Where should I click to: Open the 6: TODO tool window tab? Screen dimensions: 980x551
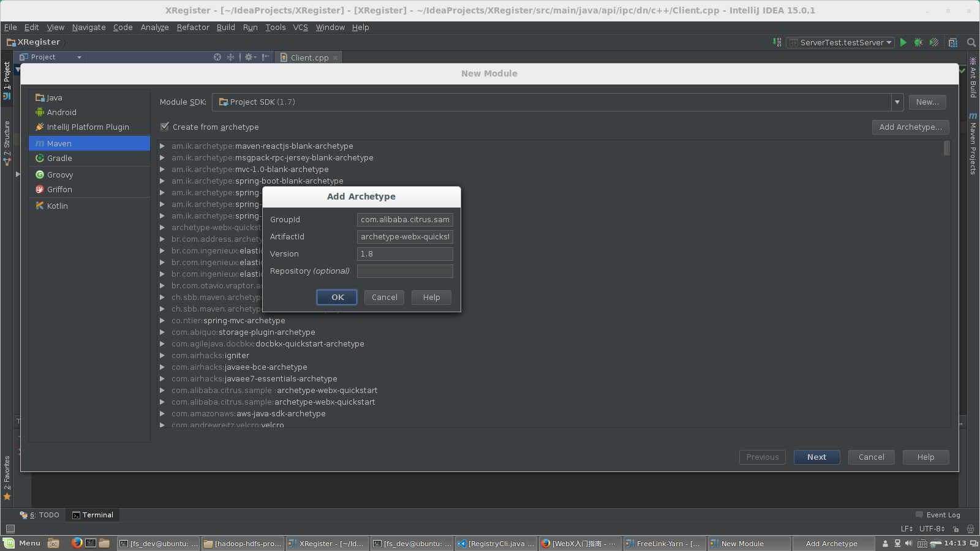[40, 515]
